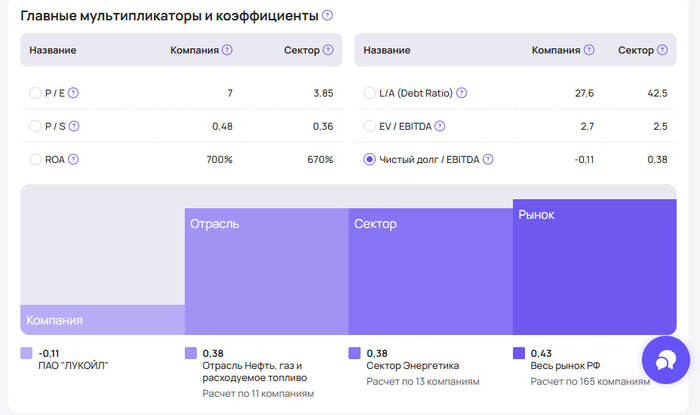Select the L/A (Debt Ratio) radio button
The height and width of the screenshot is (415, 700).
tap(369, 93)
